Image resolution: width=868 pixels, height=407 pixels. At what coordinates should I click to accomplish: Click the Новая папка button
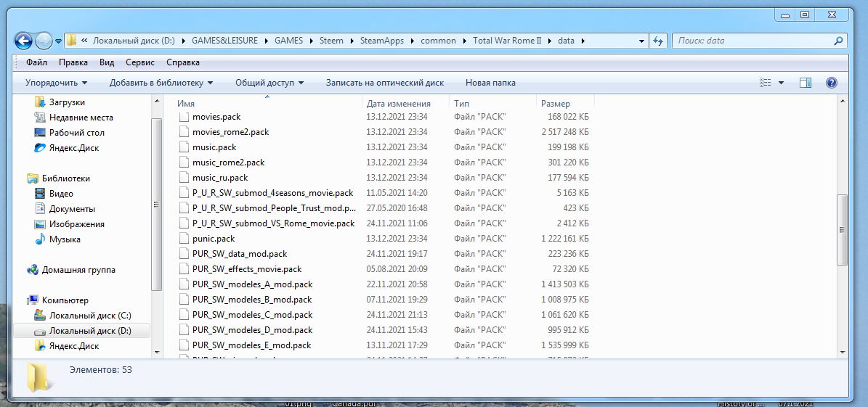click(490, 83)
